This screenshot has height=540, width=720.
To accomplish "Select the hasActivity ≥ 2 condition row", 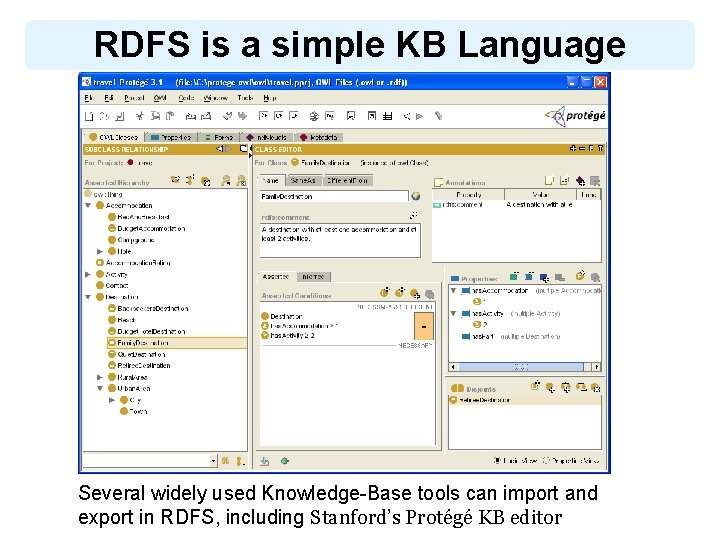I will coord(288,336).
